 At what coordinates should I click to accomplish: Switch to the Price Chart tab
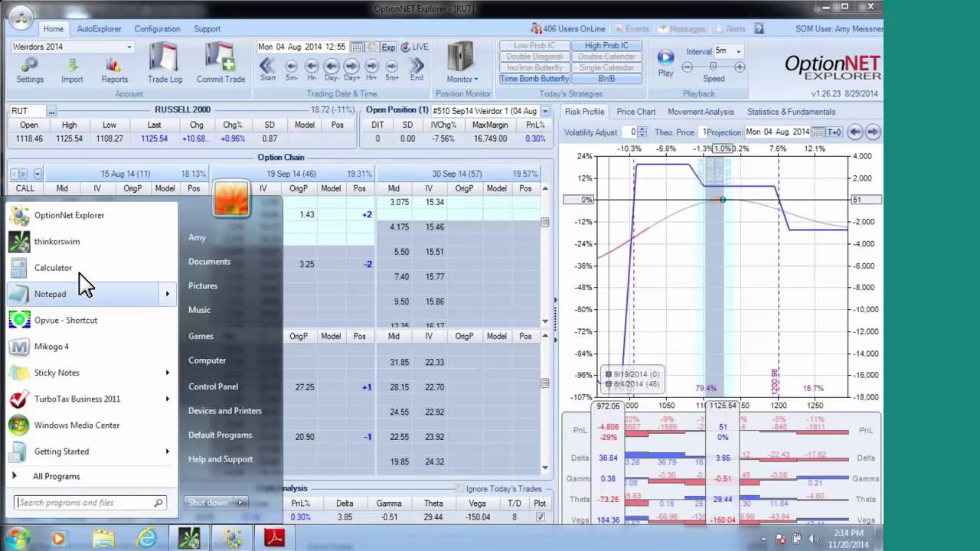pos(635,112)
